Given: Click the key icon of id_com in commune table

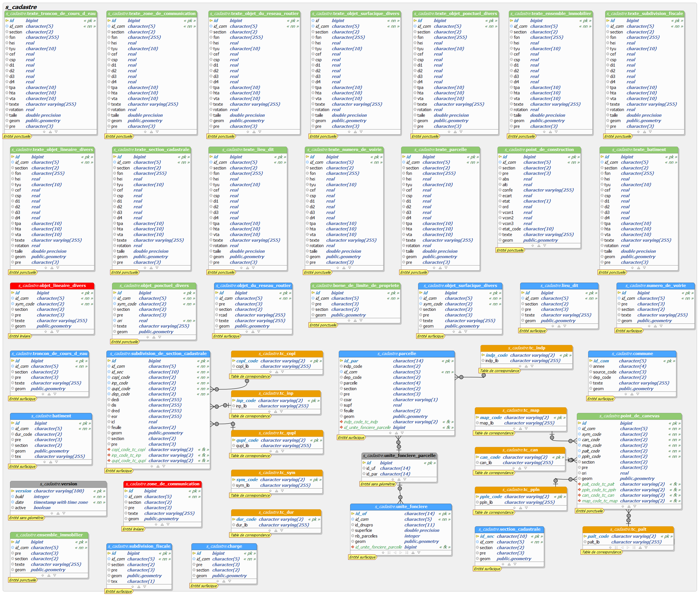Looking at the screenshot, I should 591,361.
